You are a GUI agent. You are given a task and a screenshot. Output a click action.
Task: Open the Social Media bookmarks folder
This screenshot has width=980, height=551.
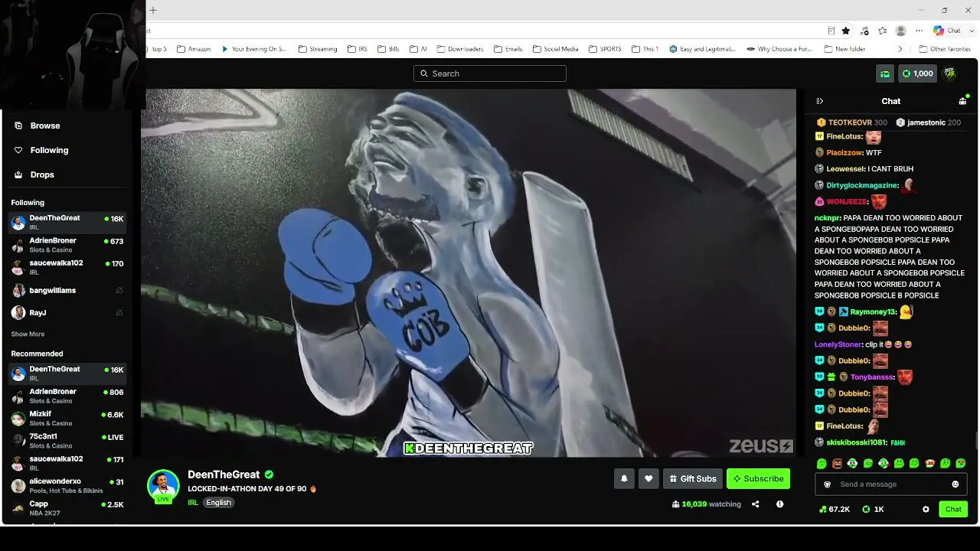point(555,49)
